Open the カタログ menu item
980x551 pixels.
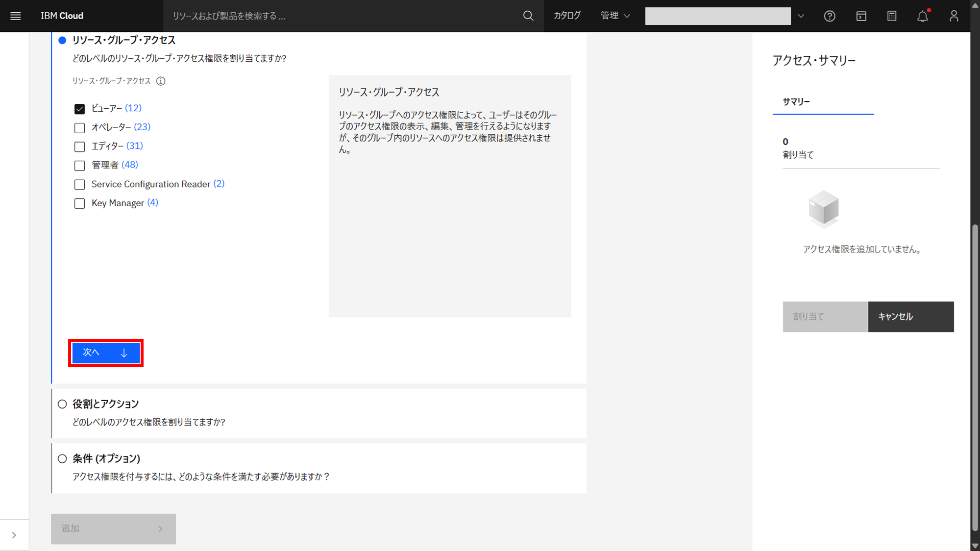click(x=567, y=16)
